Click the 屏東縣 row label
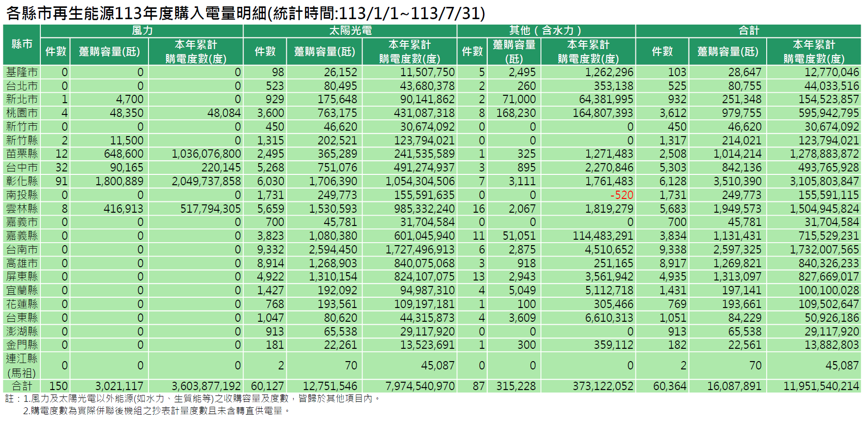Screen dimensions: 868x422 click(x=22, y=277)
